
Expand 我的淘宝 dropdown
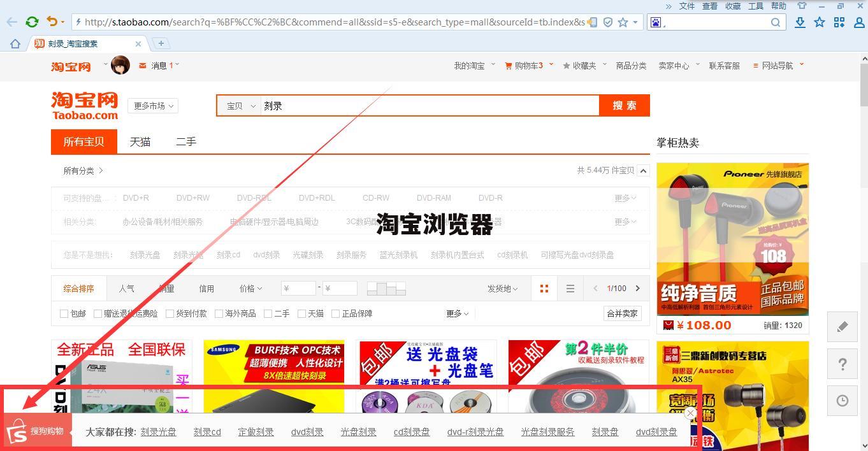pyautogui.click(x=474, y=66)
